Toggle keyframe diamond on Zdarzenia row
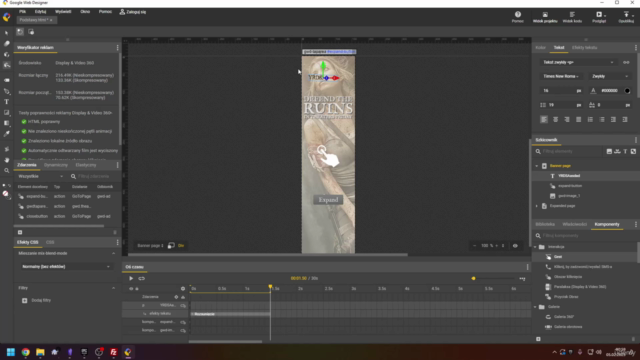Screen dimensions: 640x360 pos(176,297)
